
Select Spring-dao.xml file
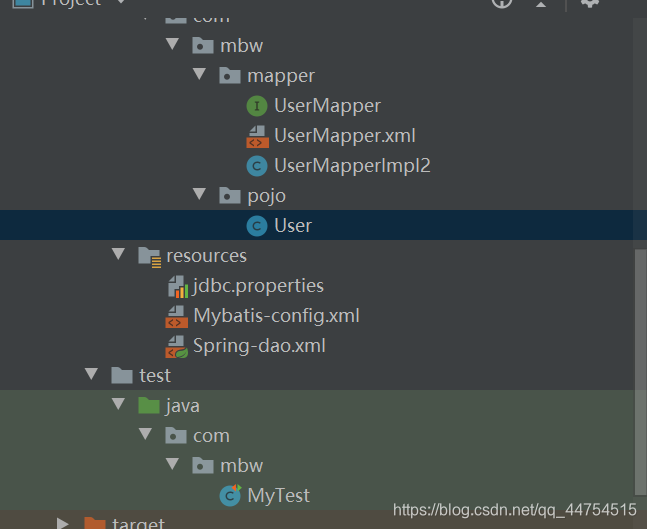(x=259, y=346)
